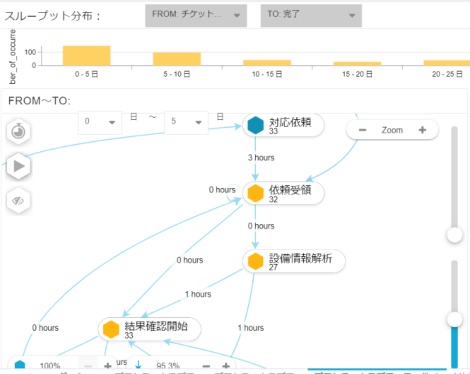470x374 pixels.
Task: Click the 5 - 10 日 histogram bar
Action: (177, 59)
